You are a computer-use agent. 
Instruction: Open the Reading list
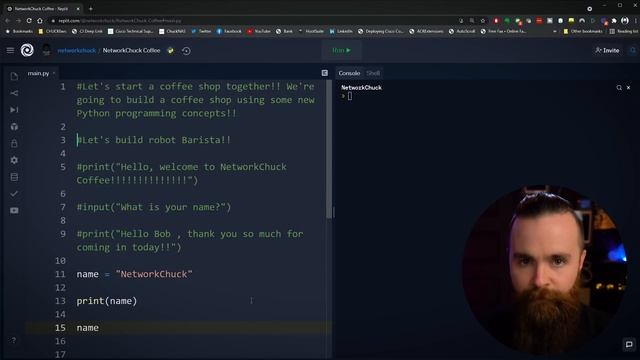[624, 31]
